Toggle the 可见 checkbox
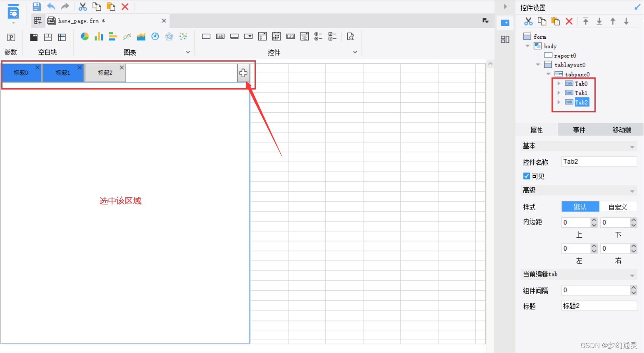The width and height of the screenshot is (644, 353). (x=527, y=176)
